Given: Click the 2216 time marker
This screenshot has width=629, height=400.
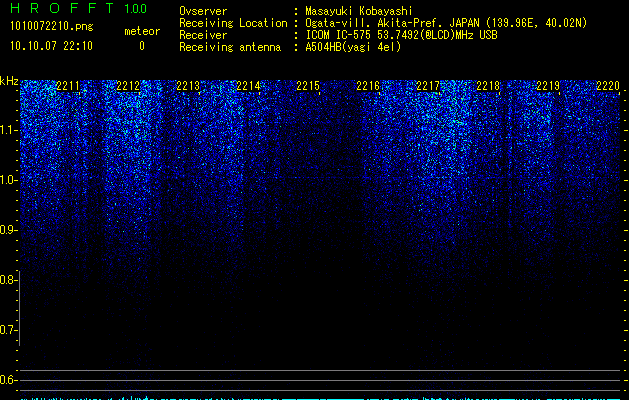Looking at the screenshot, I should [368, 86].
